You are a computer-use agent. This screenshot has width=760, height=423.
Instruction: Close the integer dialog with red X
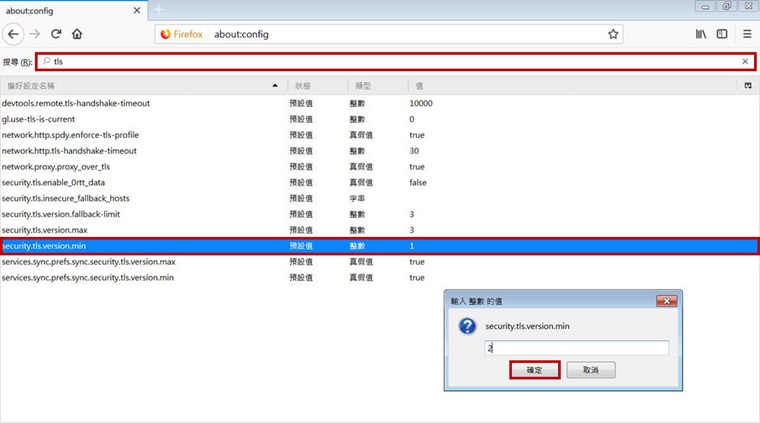(x=666, y=301)
